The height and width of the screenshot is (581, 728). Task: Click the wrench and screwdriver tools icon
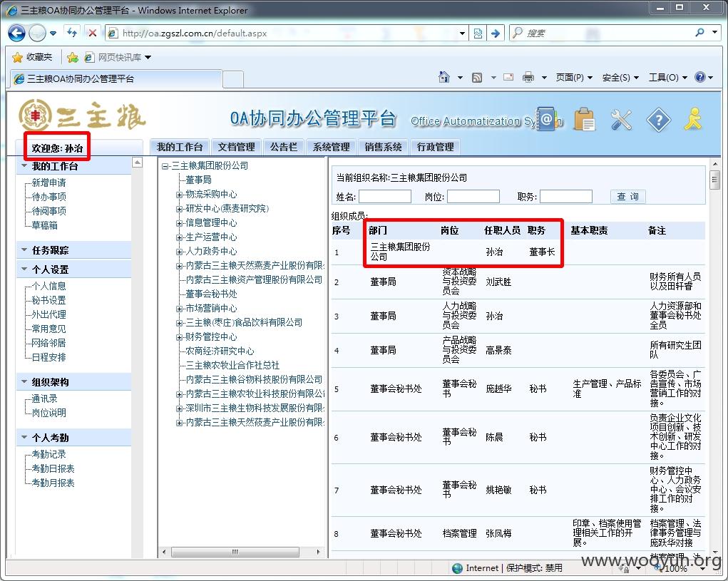tap(621, 120)
